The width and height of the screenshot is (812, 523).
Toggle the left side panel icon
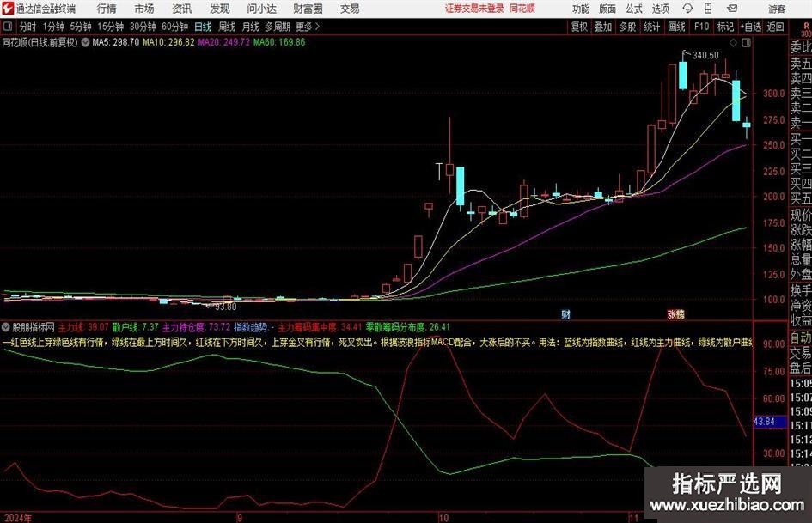click(8, 27)
